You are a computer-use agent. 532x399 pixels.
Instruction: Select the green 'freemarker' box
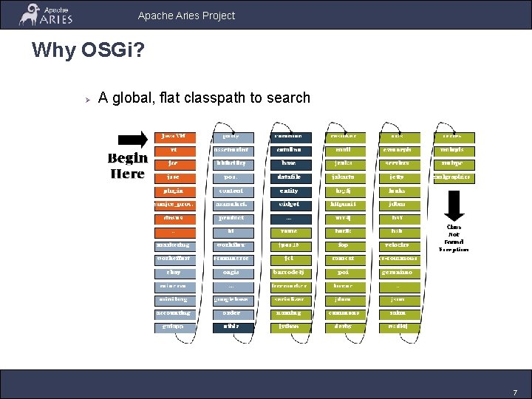pyautogui.click(x=291, y=287)
